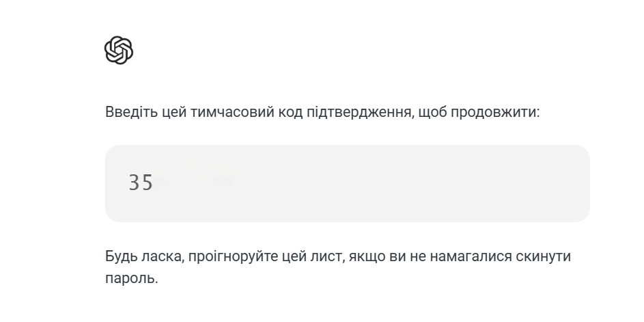The image size is (644, 322).
Task: Click the verification code digits 35
Action: point(141,183)
